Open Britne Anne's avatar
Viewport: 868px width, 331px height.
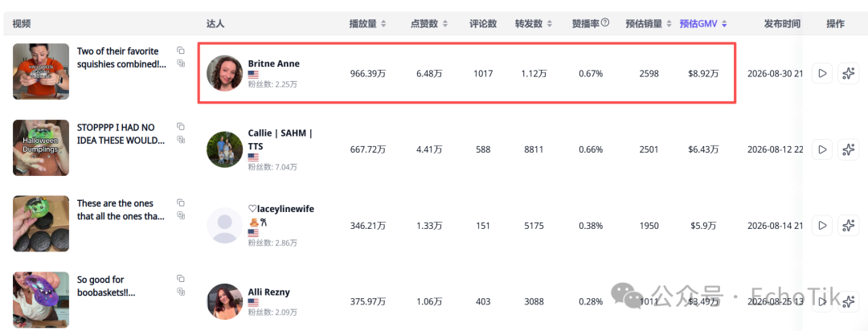click(x=225, y=73)
